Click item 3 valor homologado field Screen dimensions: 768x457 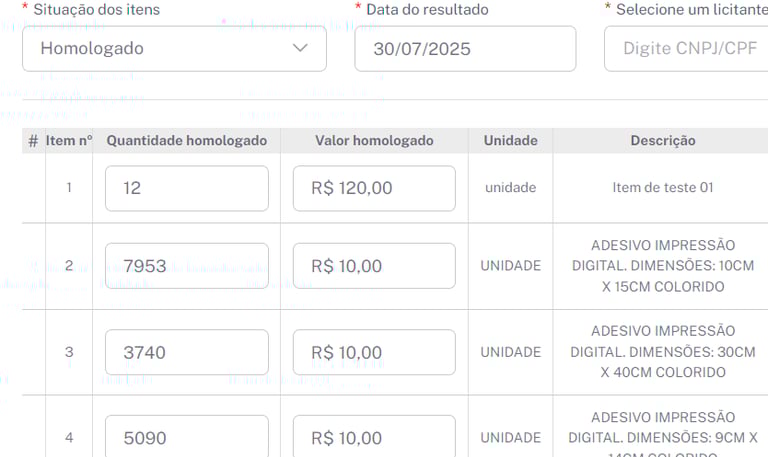click(374, 352)
